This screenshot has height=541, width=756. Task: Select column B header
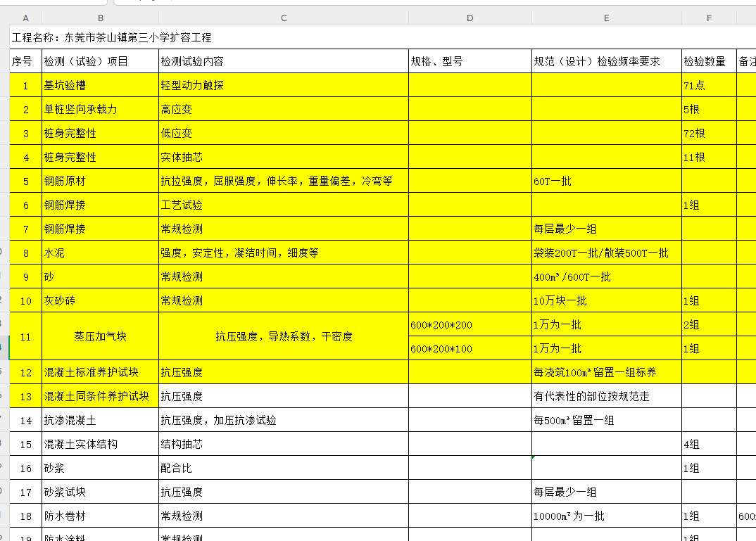(100, 18)
